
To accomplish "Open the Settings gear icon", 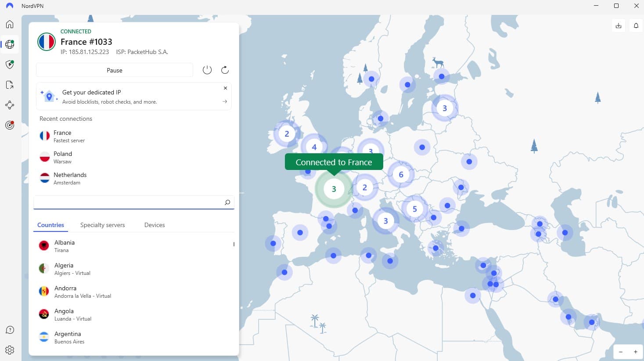I will click(10, 350).
